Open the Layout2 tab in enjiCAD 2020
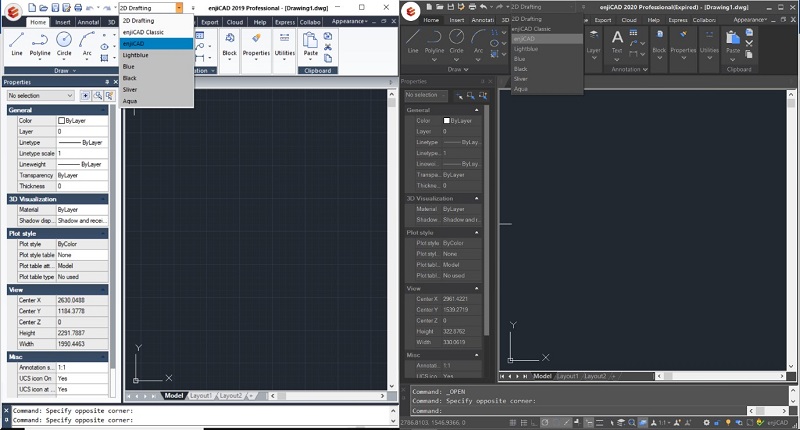 coord(595,376)
